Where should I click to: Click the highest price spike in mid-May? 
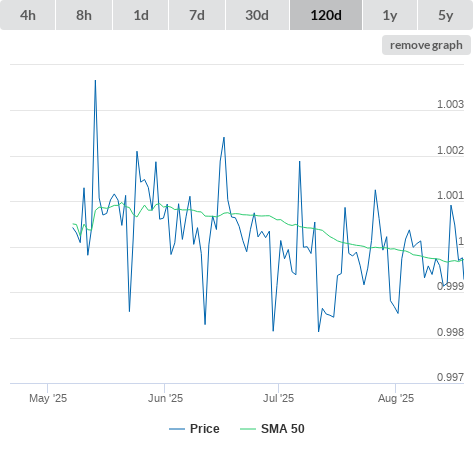click(95, 81)
